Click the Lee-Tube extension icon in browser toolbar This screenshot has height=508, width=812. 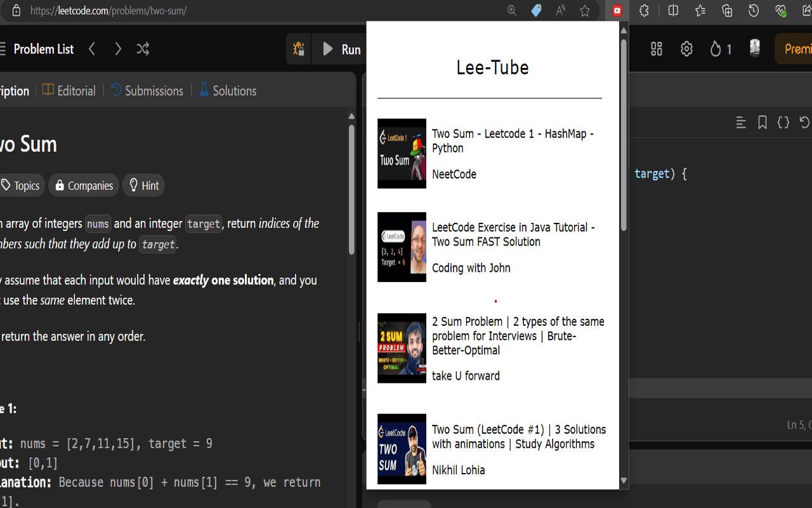pos(617,11)
